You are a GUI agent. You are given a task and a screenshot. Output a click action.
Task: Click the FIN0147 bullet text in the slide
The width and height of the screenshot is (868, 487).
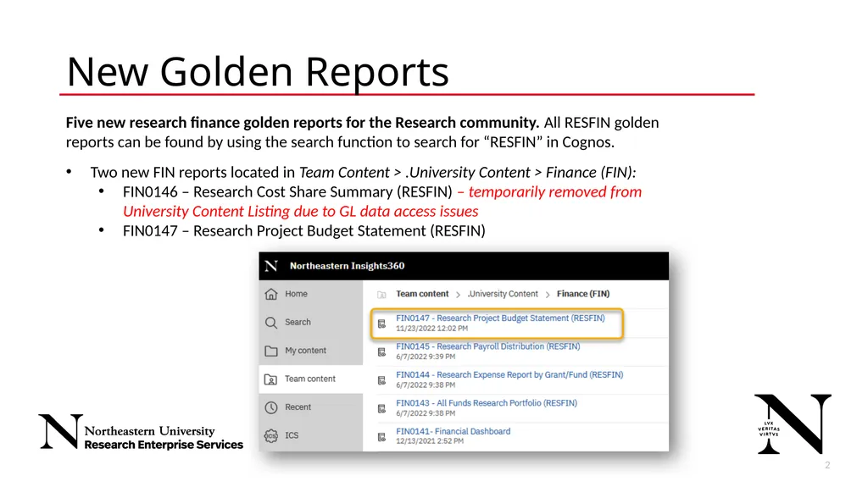click(304, 230)
